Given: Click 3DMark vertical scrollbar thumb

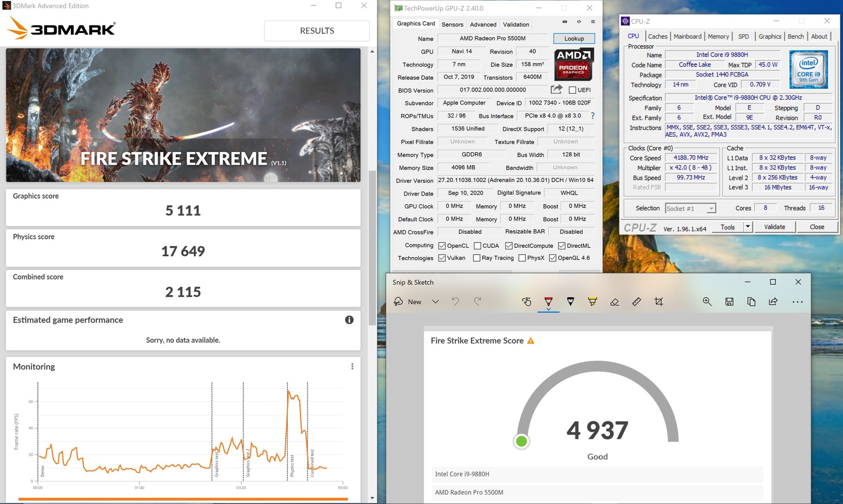Looking at the screenshot, I should 372,248.
